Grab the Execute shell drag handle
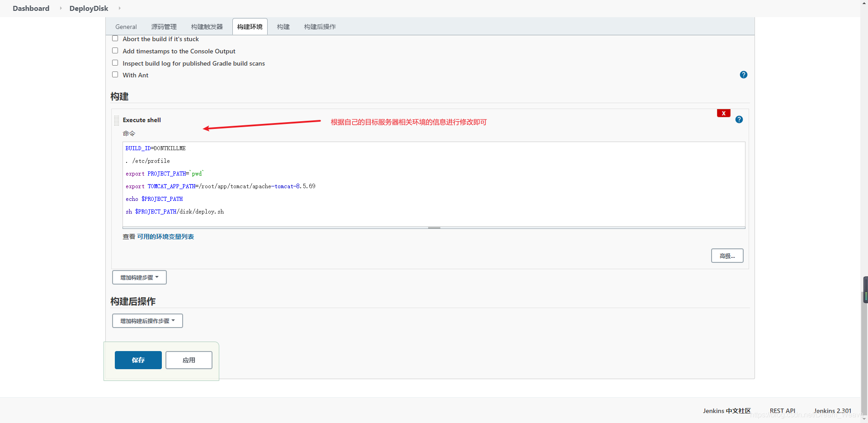This screenshot has height=423, width=868. 117,120
